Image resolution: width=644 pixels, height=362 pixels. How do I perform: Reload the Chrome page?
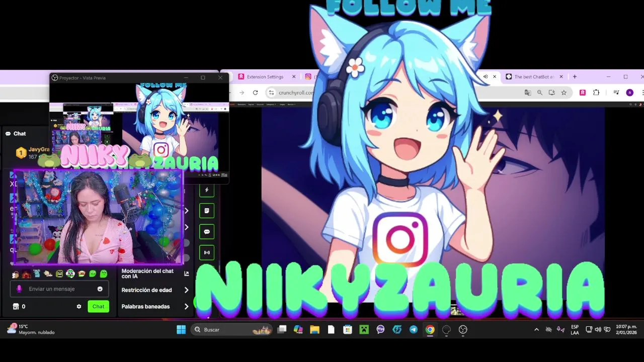[x=255, y=93]
